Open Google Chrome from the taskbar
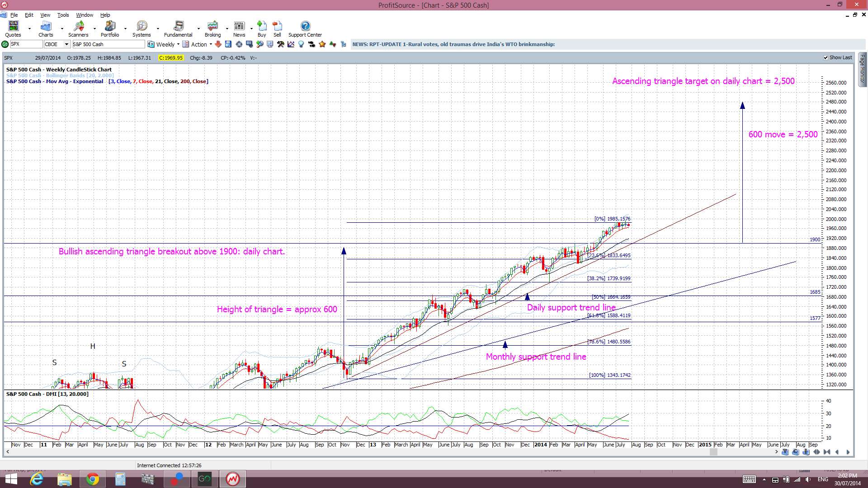The height and width of the screenshot is (488, 868). pos(93,479)
